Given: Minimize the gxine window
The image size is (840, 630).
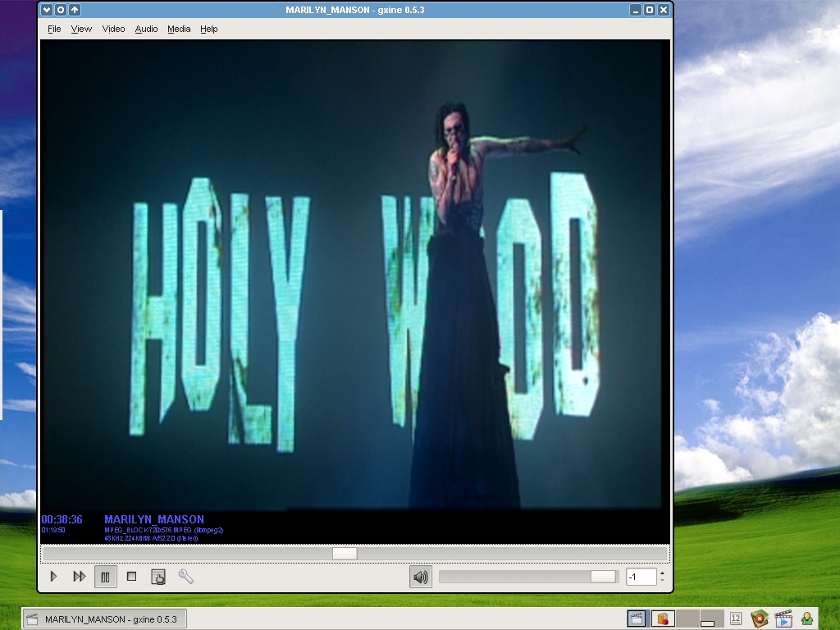Looking at the screenshot, I should [636, 10].
